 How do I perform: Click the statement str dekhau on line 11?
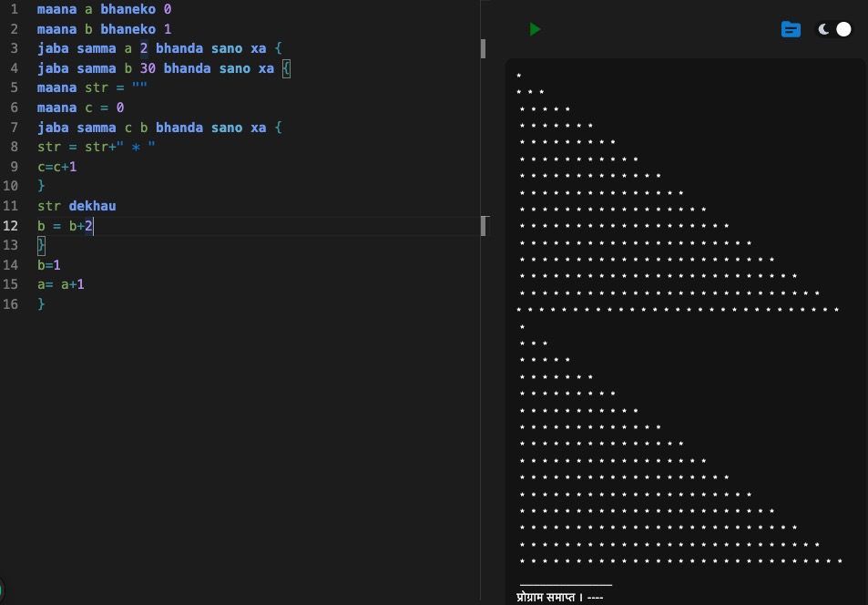click(76, 205)
